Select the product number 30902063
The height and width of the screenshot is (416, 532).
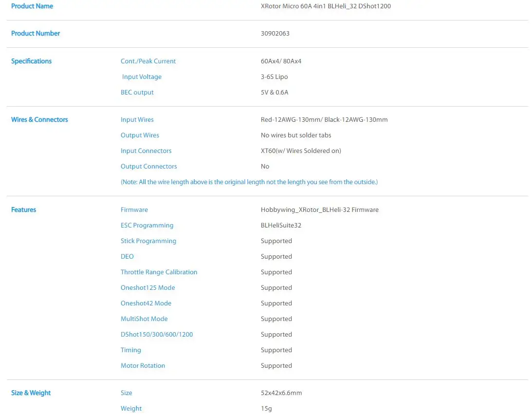point(275,33)
